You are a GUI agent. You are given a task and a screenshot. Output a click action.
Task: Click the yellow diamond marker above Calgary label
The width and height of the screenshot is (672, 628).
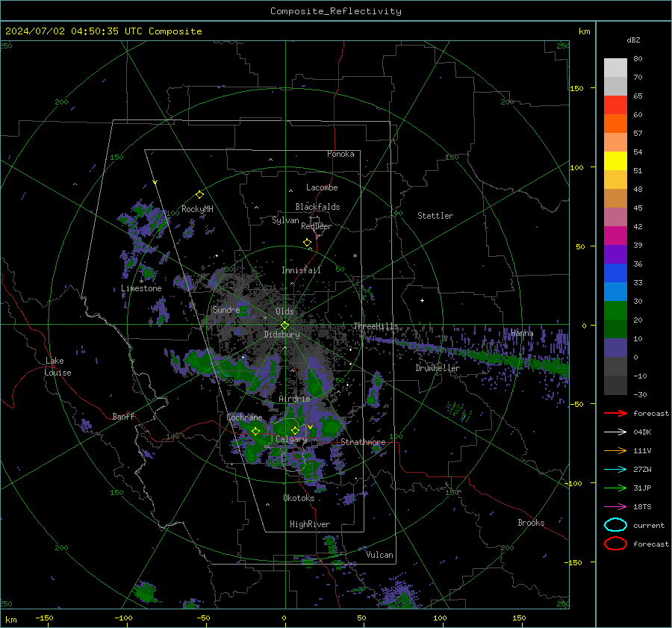[295, 430]
